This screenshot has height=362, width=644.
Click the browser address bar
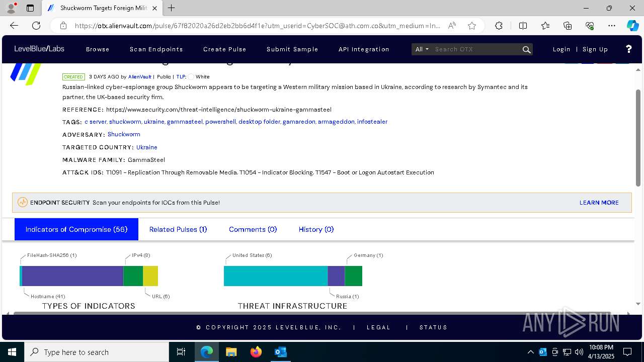(258, 26)
